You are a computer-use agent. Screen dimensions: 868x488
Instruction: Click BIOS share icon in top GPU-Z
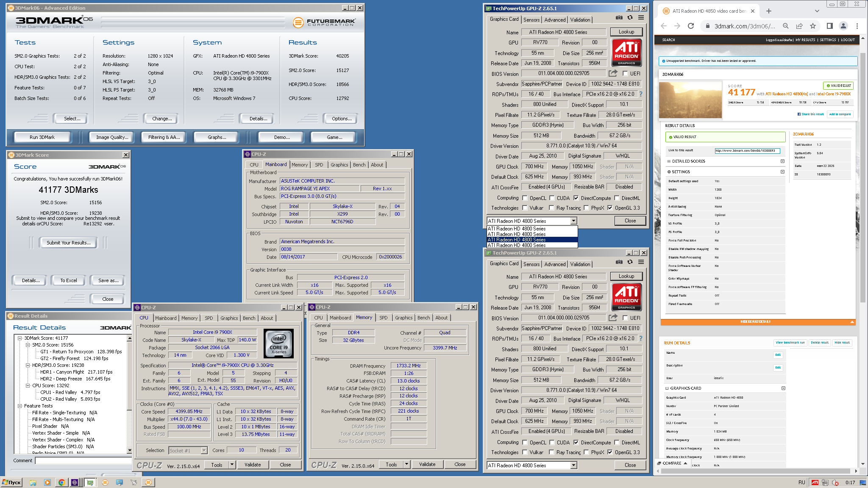(613, 73)
